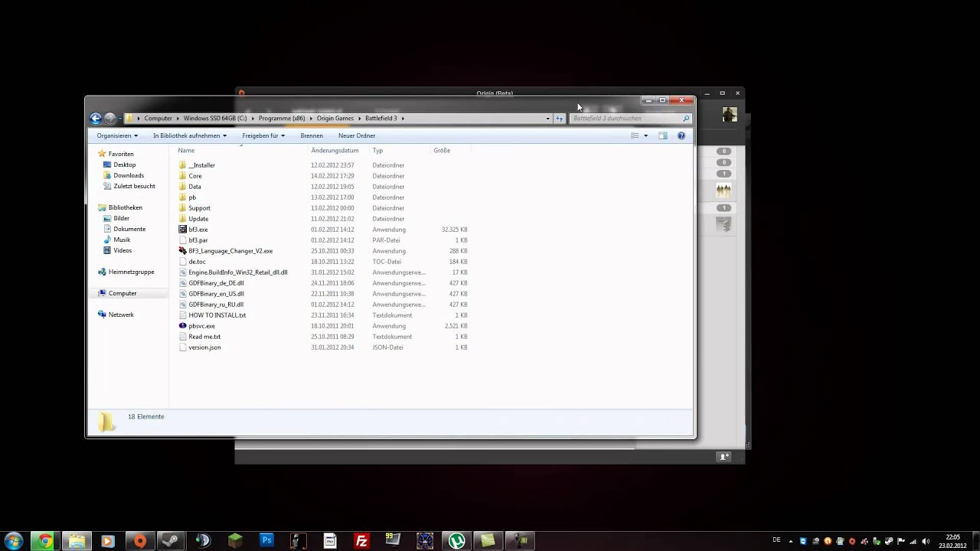This screenshot has height=551, width=980.
Task: Click Windows SSD 64GB (C:) breadcrumb
Action: click(x=215, y=119)
